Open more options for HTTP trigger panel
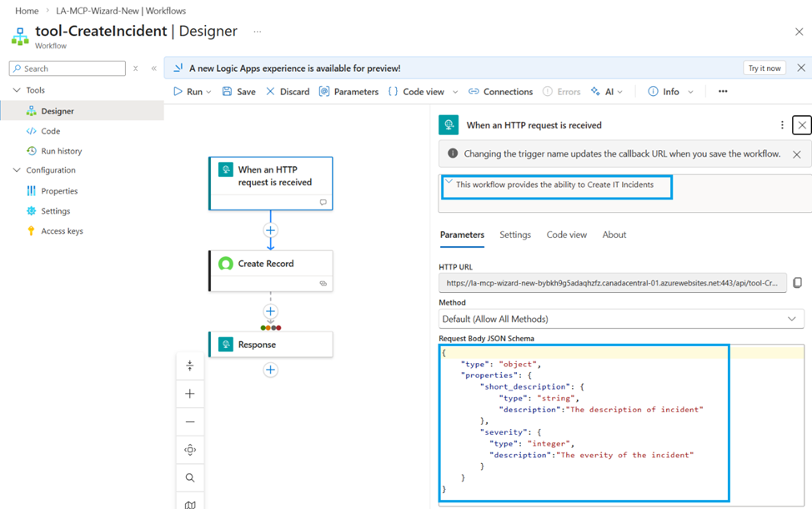Image resolution: width=812 pixels, height=509 pixels. click(x=782, y=125)
